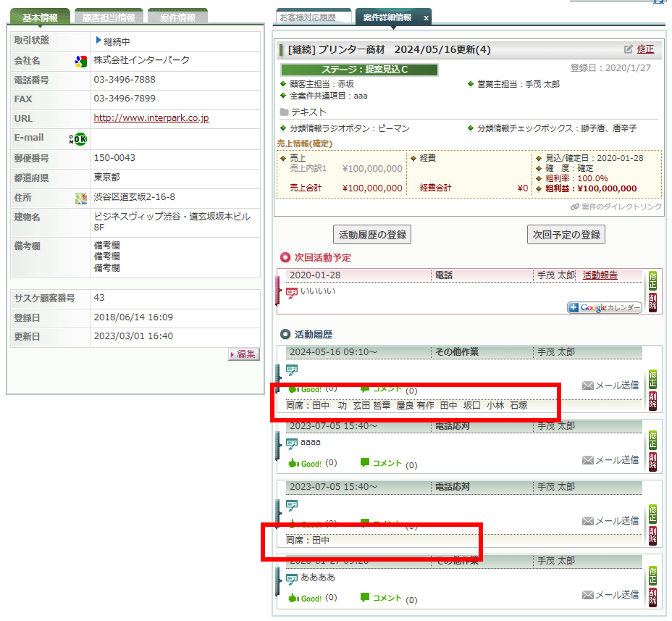This screenshot has width=672, height=621.
Task: Add the schedule via Google カレンダー button
Action: point(605,308)
